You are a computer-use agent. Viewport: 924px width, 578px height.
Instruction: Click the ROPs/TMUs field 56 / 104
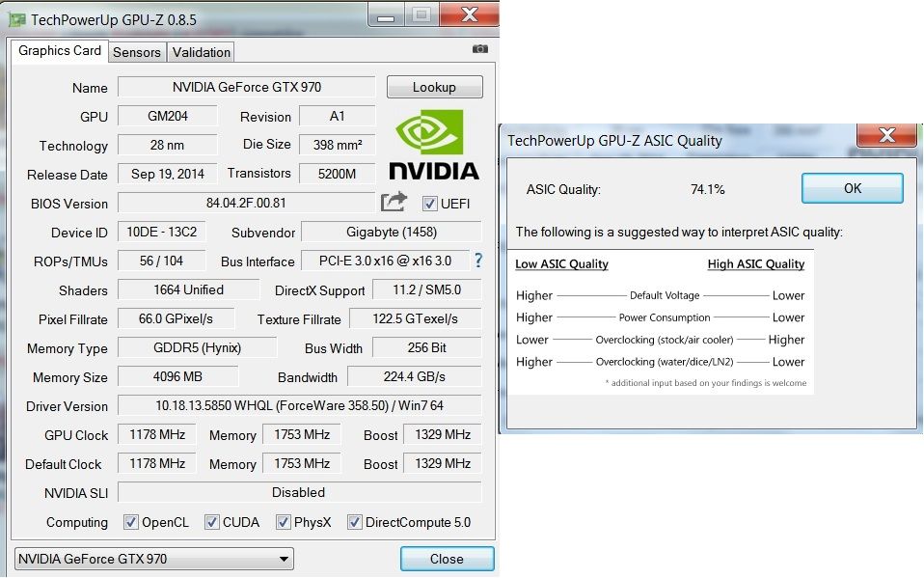tap(161, 261)
